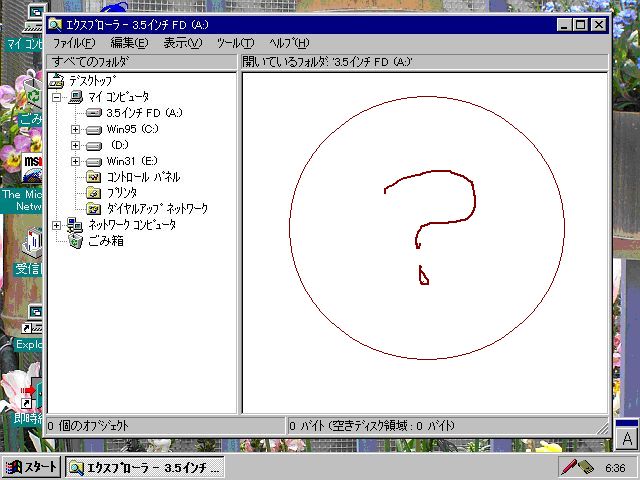
Task: Click the スタート button
Action: (32, 467)
